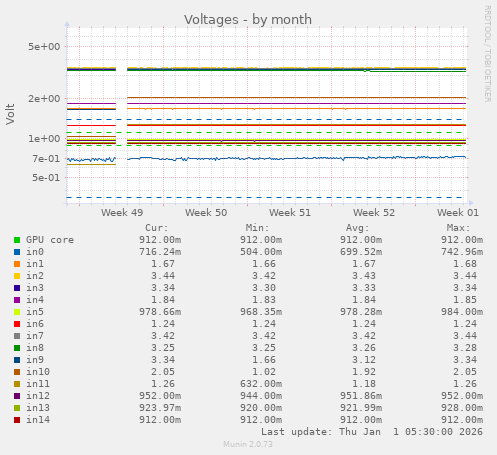This screenshot has height=455, width=497.
Task: Click the GPU core green legend swatch
Action: pyautogui.click(x=17, y=240)
